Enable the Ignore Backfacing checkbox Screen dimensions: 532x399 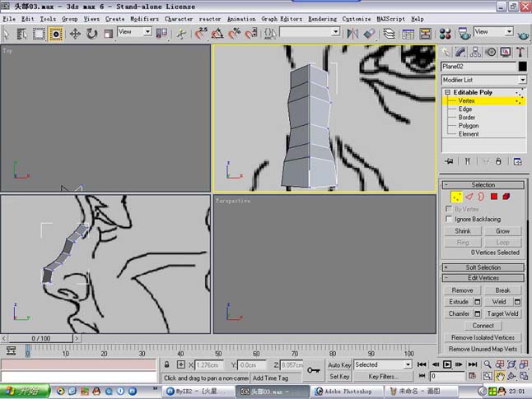pos(449,219)
